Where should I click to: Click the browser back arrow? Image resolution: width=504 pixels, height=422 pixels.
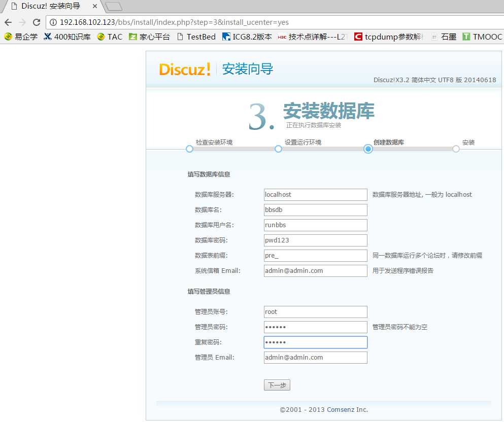[x=8, y=22]
